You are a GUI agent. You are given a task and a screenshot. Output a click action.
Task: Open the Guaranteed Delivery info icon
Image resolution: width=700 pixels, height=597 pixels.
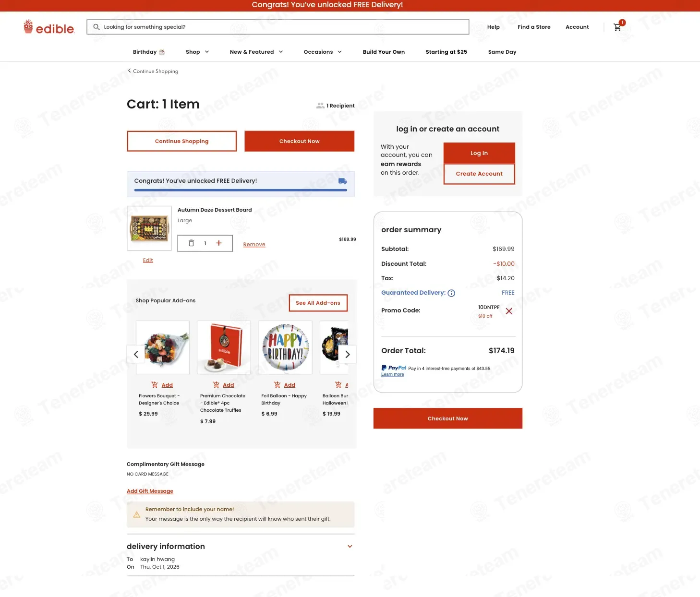coord(451,293)
